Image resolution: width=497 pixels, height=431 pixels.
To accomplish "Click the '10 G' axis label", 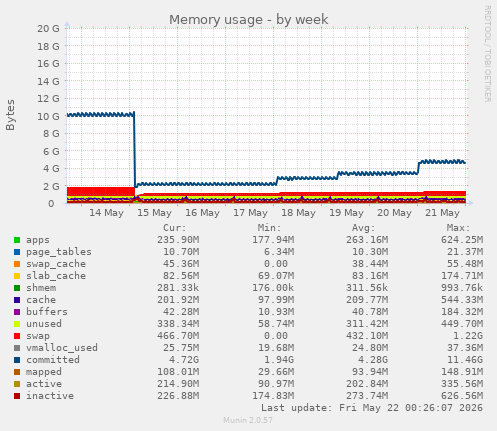I will (48, 116).
